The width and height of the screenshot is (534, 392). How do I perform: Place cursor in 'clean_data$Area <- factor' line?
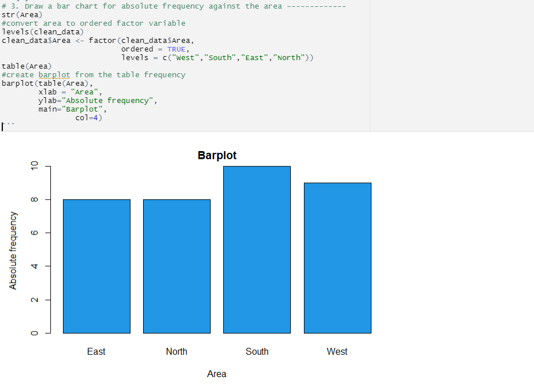(x=98, y=41)
